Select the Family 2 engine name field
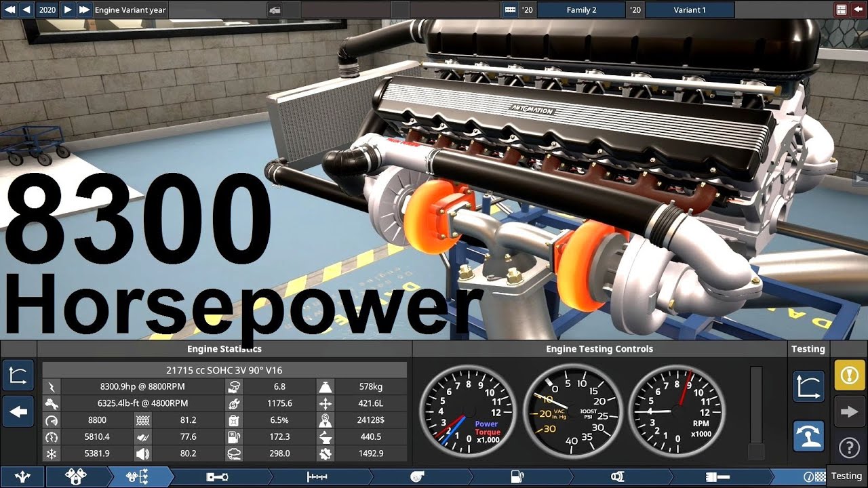The width and height of the screenshot is (868, 488). (x=581, y=9)
